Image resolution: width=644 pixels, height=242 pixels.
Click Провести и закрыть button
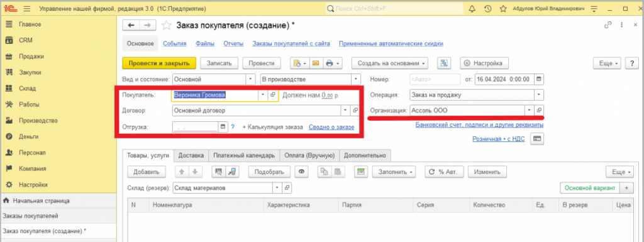click(159, 63)
